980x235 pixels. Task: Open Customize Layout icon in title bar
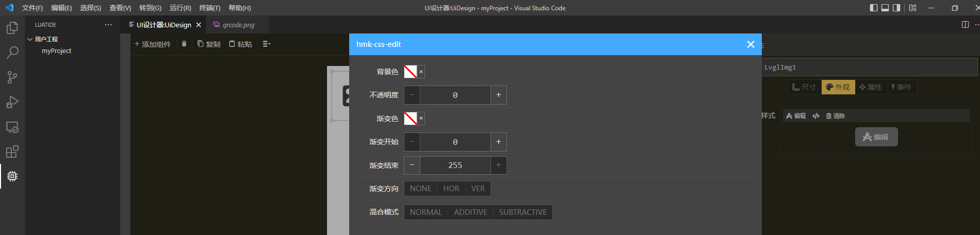913,8
